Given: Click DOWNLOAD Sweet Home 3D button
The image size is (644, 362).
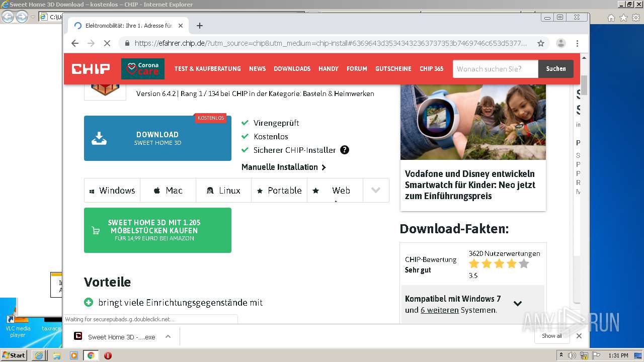Looking at the screenshot, I should (157, 138).
